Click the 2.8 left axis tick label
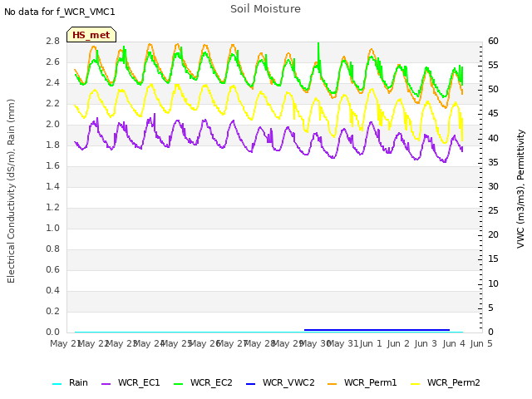 click(x=52, y=41)
